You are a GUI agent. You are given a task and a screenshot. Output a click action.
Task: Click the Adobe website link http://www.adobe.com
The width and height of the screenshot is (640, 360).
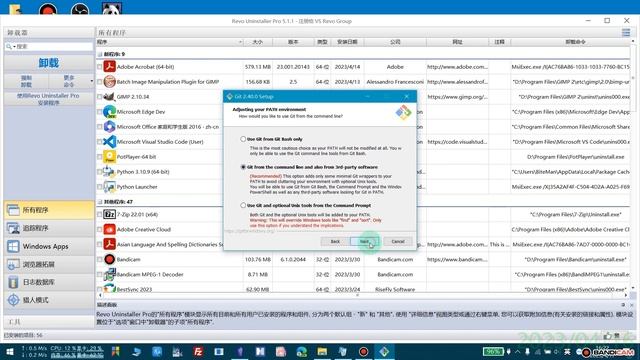pos(457,67)
